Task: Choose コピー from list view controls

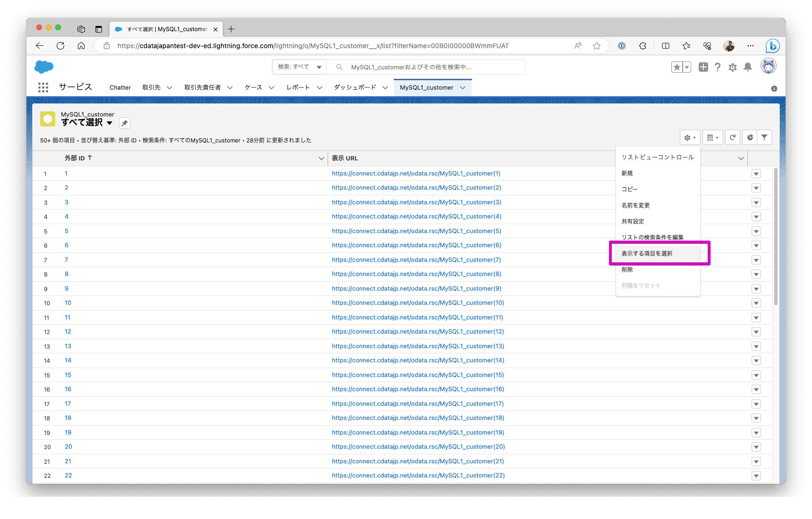Action: 658,190
